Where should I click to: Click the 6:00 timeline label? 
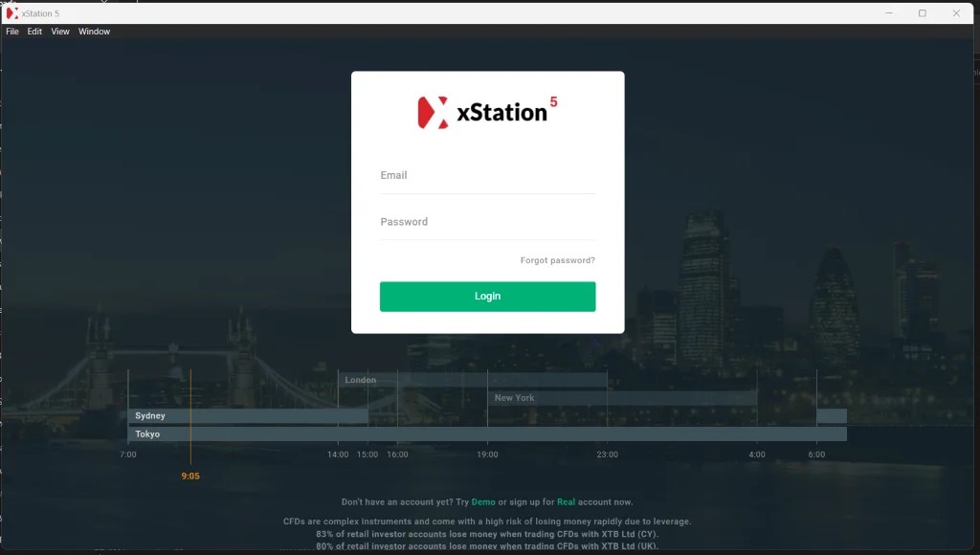click(x=816, y=455)
